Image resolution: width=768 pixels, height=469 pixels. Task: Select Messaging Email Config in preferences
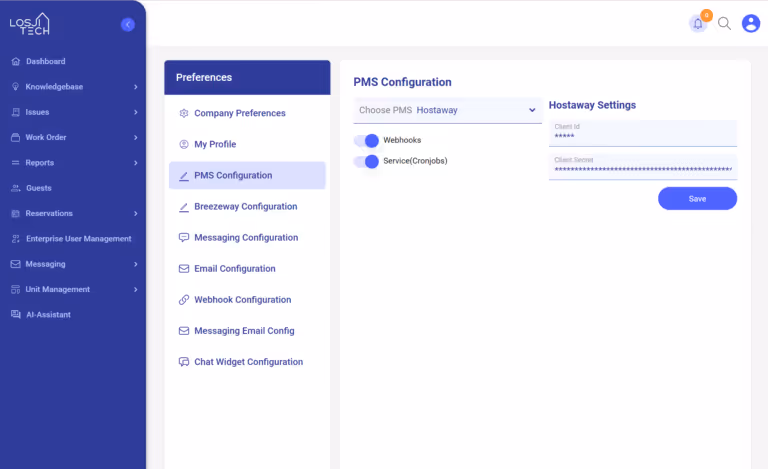coord(247,331)
